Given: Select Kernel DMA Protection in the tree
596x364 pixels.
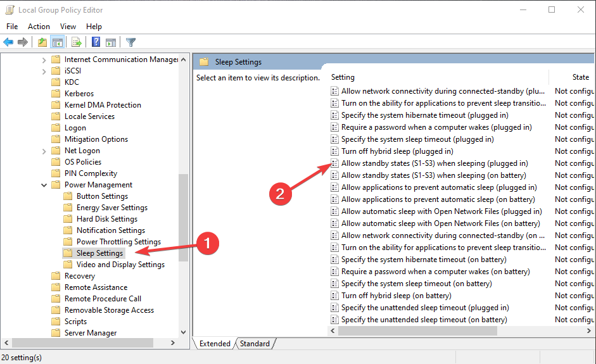Looking at the screenshot, I should click(x=103, y=105).
